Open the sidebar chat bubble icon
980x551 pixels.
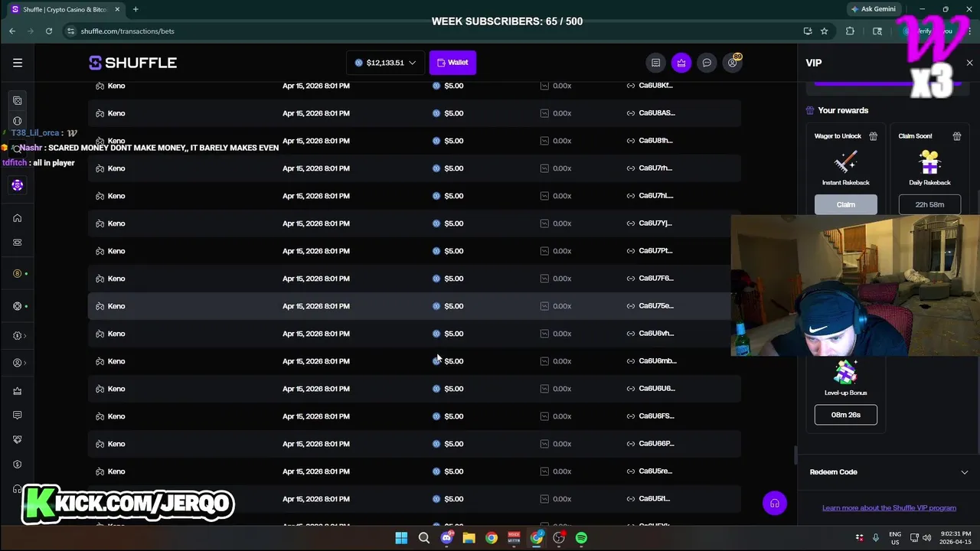click(17, 416)
